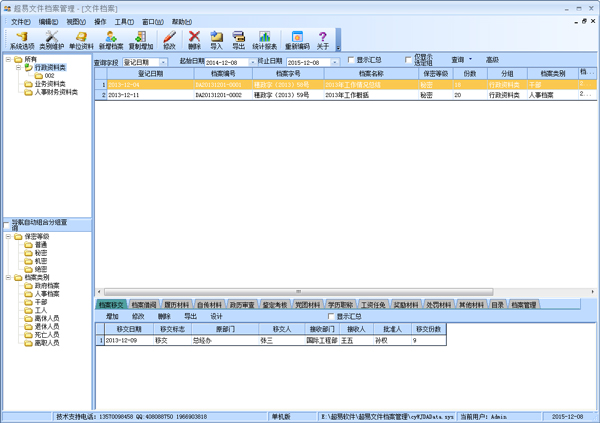
Task: Open 系统选项 (System Options) toolbar icon
Action: [x=21, y=38]
